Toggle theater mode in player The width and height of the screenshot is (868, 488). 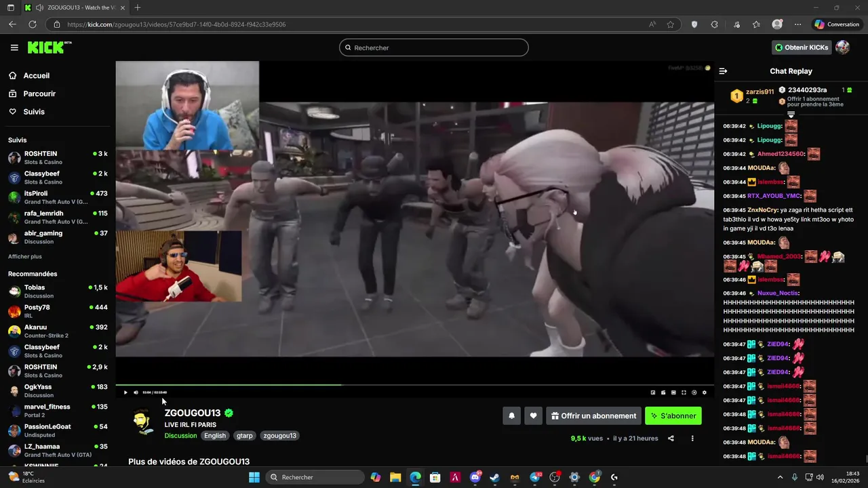point(673,392)
